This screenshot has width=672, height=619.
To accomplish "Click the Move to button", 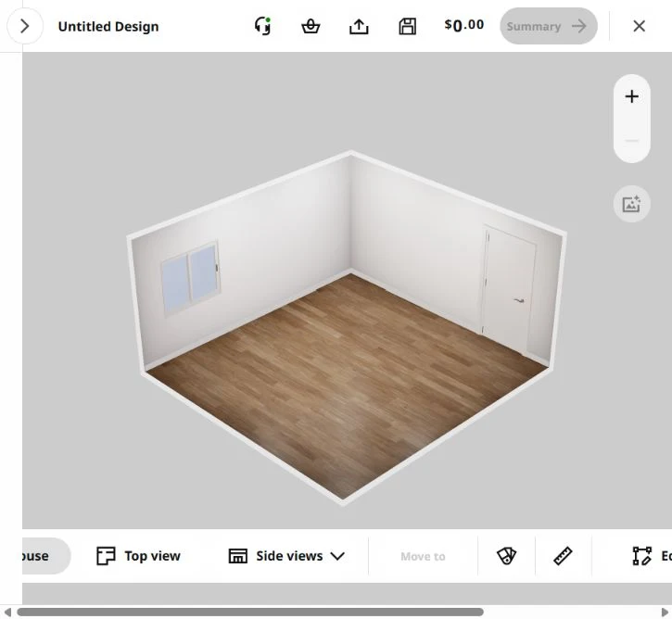I will (x=423, y=557).
